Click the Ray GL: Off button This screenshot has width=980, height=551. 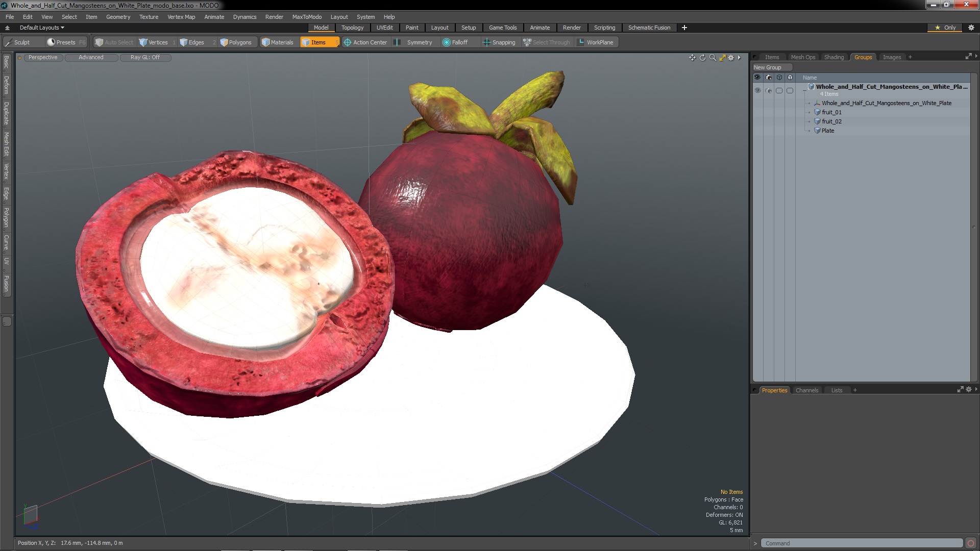pyautogui.click(x=145, y=57)
